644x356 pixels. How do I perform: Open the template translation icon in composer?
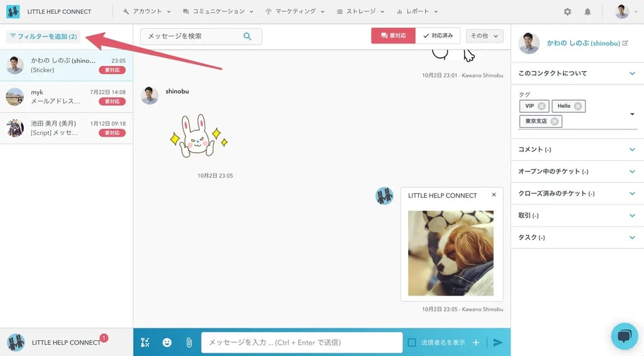click(146, 342)
